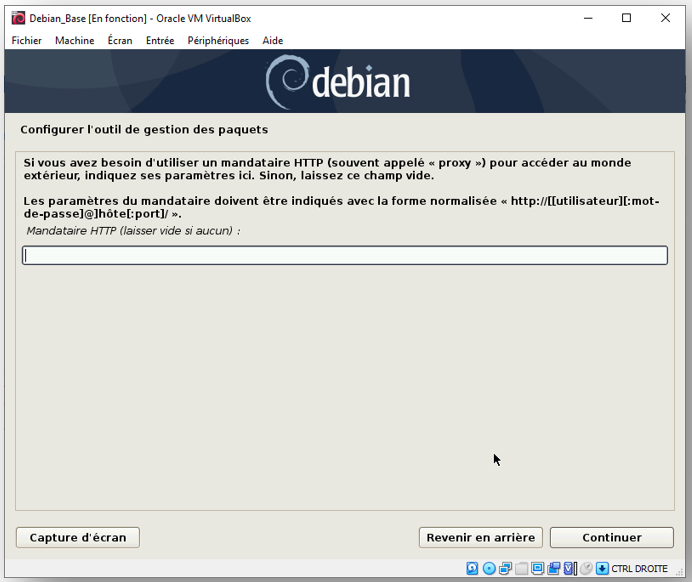
Task: Click the grey shared folders status icon
Action: point(522,568)
